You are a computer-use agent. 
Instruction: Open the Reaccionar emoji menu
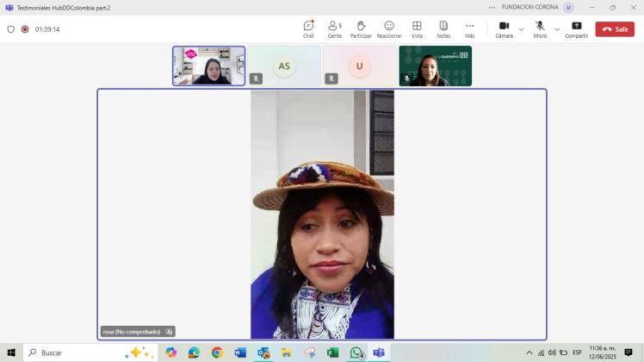point(389,29)
